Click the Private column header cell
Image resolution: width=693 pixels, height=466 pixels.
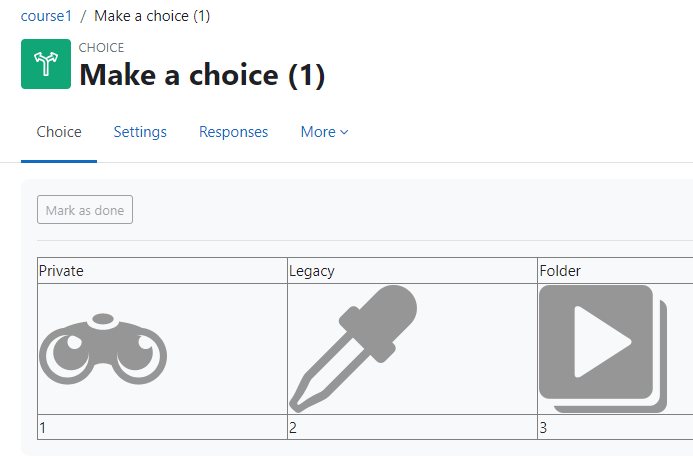162,271
